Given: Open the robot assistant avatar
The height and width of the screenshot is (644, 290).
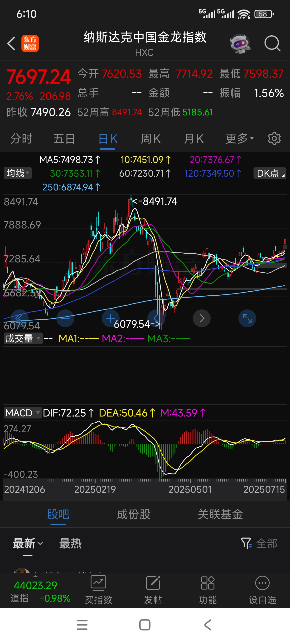Looking at the screenshot, I should pyautogui.click(x=240, y=43).
